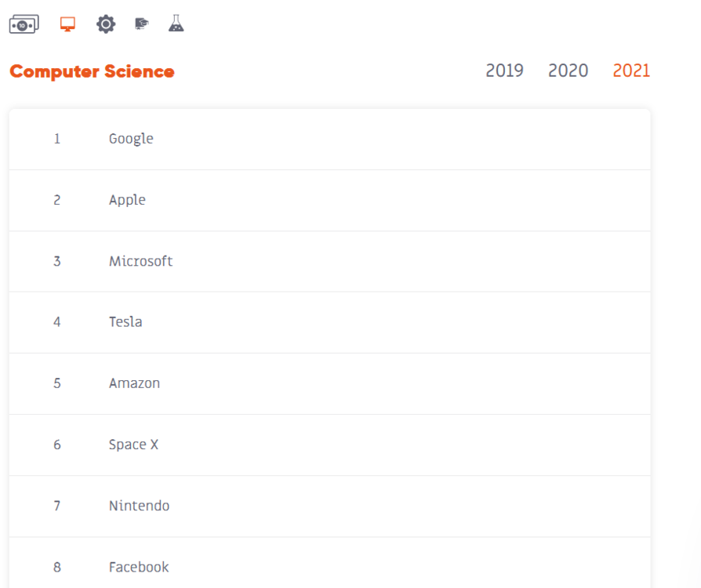
Task: Open the graduation cap category icon
Action: (142, 24)
